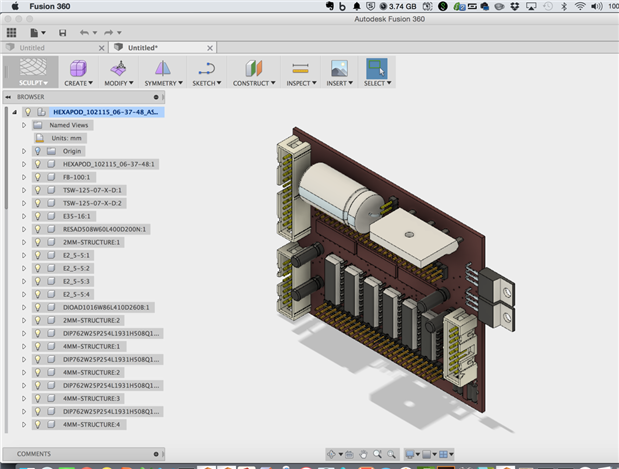Click the Insert image icon

tap(339, 68)
